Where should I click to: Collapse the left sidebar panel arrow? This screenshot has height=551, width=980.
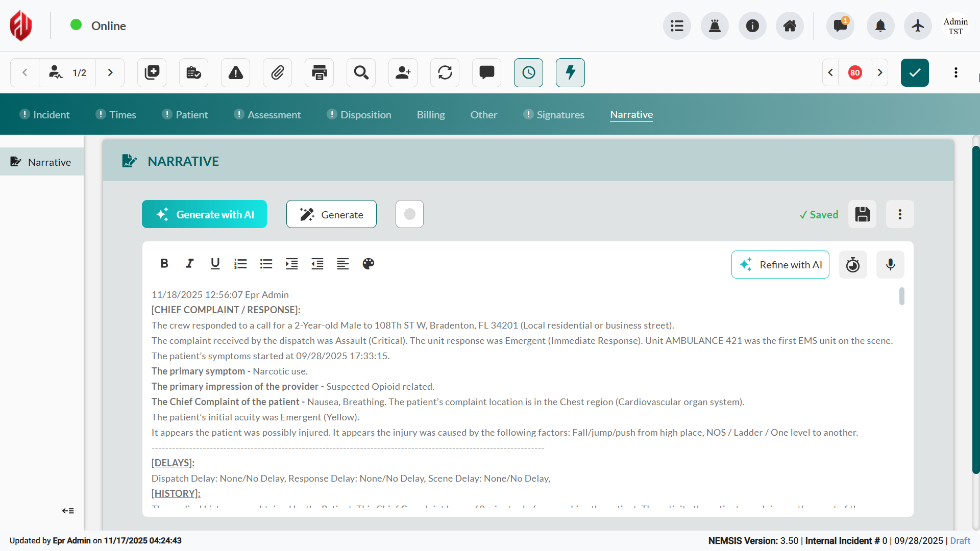[x=68, y=511]
